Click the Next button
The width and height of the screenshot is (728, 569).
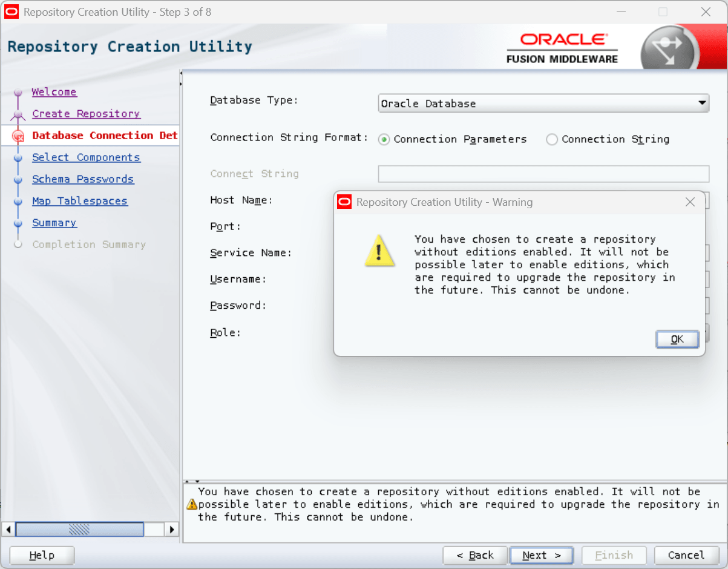pyautogui.click(x=542, y=555)
